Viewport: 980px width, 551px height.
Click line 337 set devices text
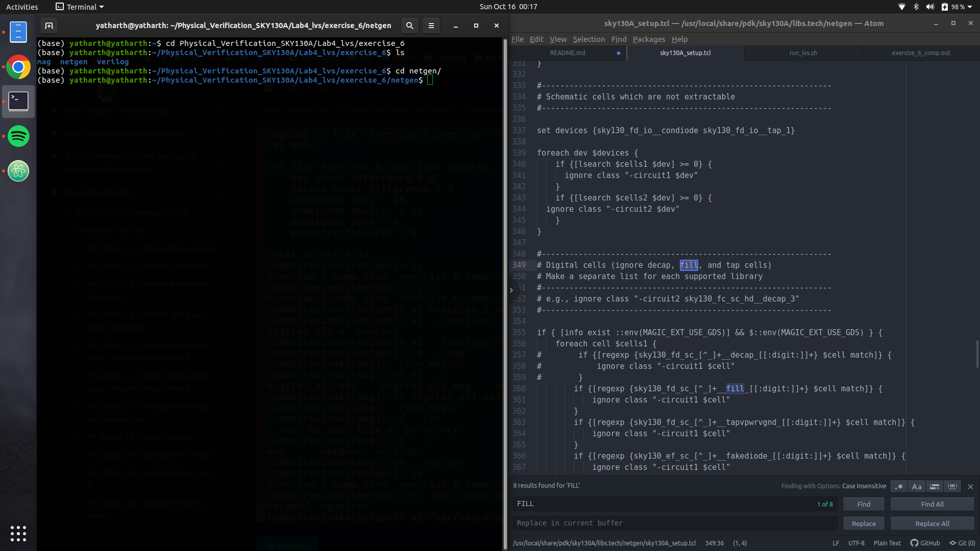click(x=666, y=131)
